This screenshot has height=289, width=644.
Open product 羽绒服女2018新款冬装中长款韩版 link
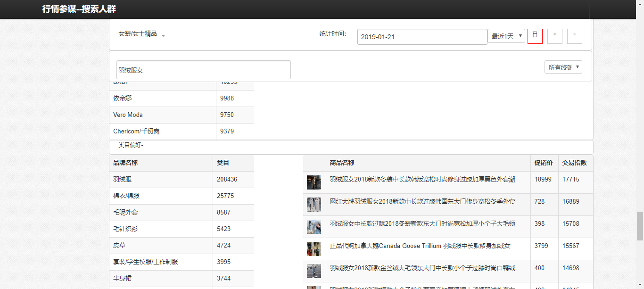pos(422,180)
